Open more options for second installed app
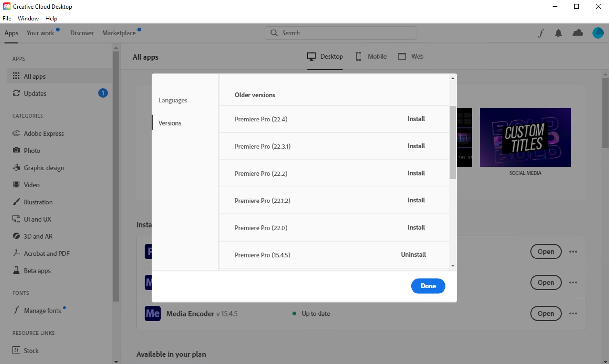 click(x=573, y=282)
